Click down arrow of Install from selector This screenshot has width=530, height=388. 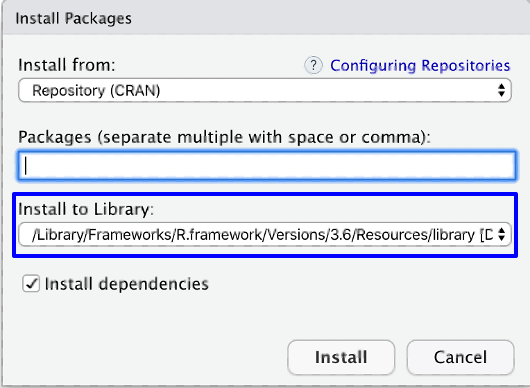[x=502, y=94]
